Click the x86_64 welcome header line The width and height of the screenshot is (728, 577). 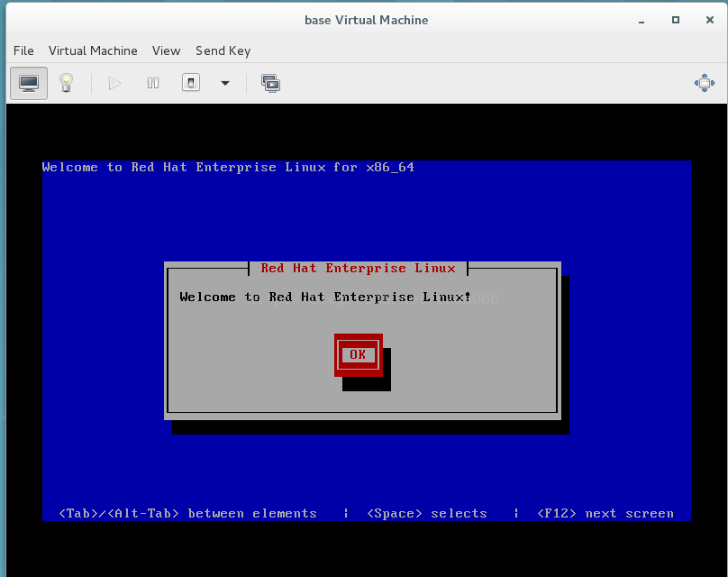228,168
